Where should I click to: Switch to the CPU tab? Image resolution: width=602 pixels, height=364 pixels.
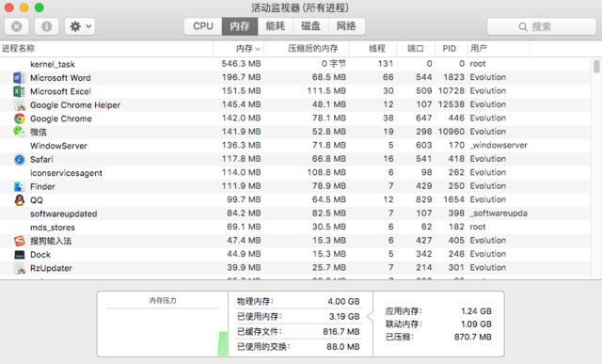pos(203,26)
